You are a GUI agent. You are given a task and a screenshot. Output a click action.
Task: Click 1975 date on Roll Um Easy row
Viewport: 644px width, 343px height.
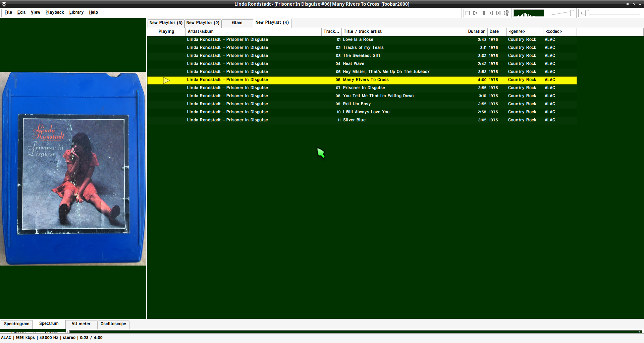click(493, 104)
